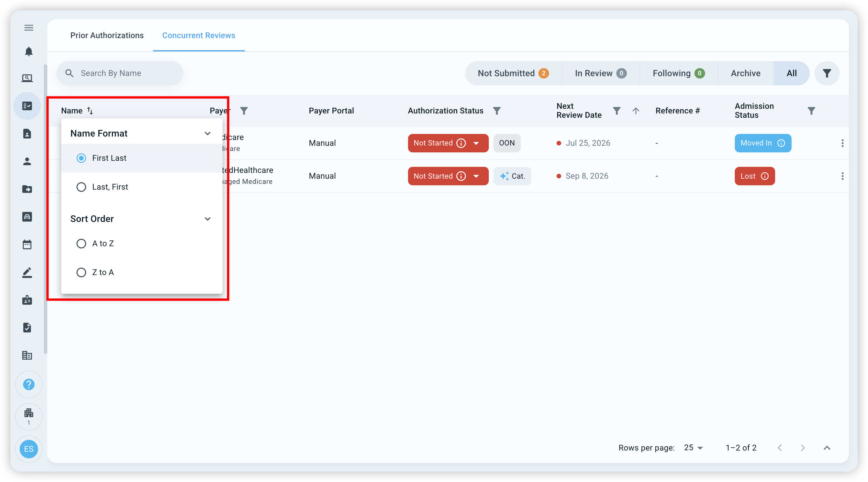Click the Jul 25, 2026 review date
The height and width of the screenshot is (482, 868).
pyautogui.click(x=588, y=143)
